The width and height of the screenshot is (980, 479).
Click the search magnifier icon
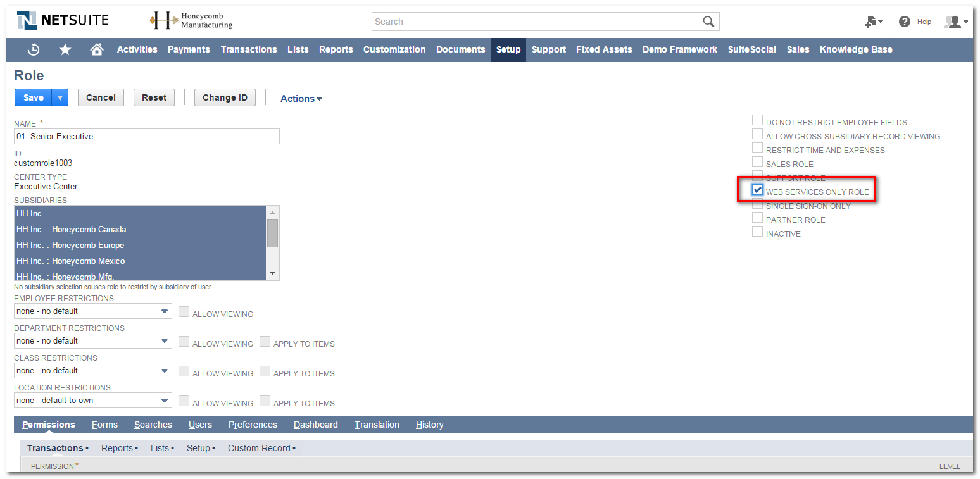[x=708, y=22]
